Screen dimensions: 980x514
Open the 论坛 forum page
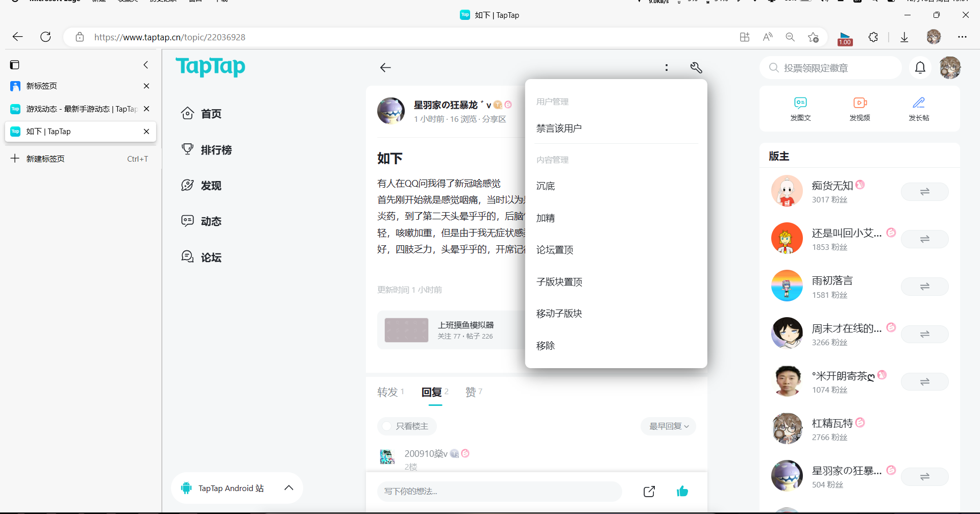[x=202, y=257]
